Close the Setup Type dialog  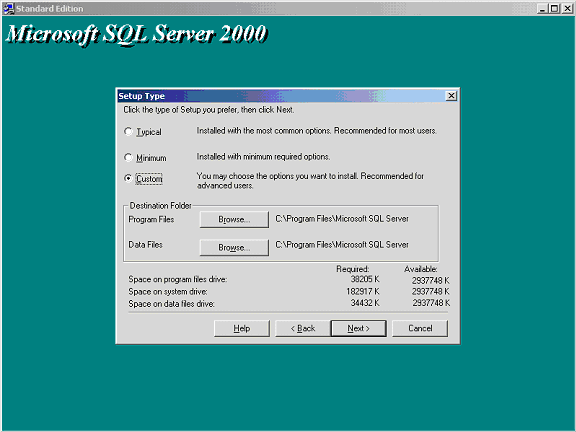click(451, 96)
